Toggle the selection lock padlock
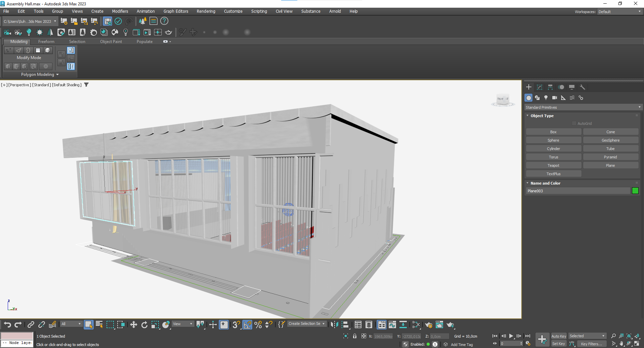Screen dimensions: 644x348 [355, 336]
